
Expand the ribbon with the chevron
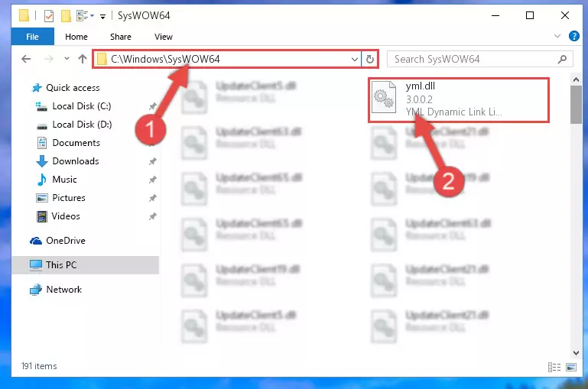coord(557,36)
